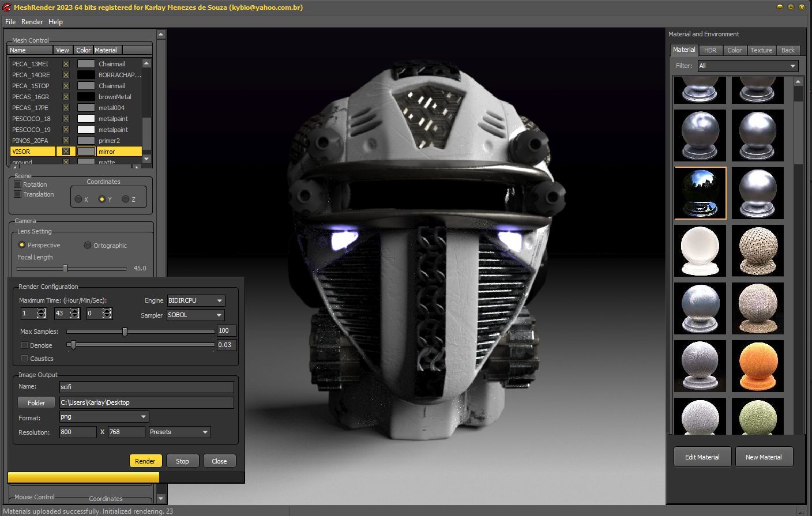Click the color swatch for PESCOCO_18

pos(85,118)
